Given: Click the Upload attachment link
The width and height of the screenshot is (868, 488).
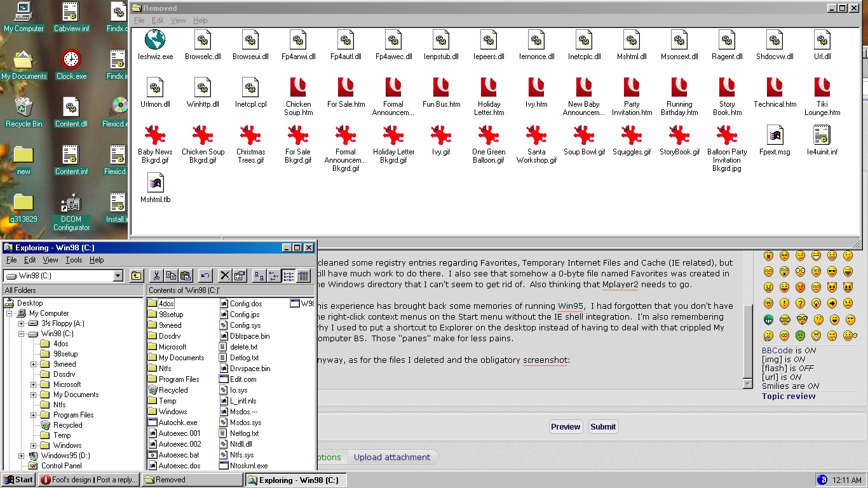Looking at the screenshot, I should pyautogui.click(x=391, y=457).
